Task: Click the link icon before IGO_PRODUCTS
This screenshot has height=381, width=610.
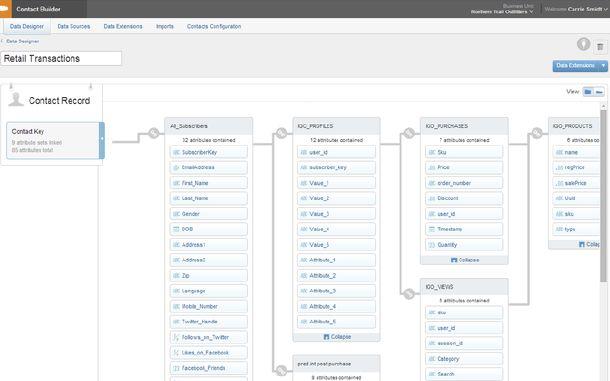Action: [537, 133]
